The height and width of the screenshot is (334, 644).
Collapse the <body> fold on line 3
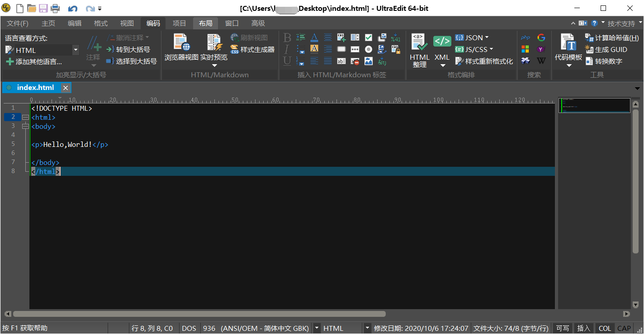pos(25,126)
